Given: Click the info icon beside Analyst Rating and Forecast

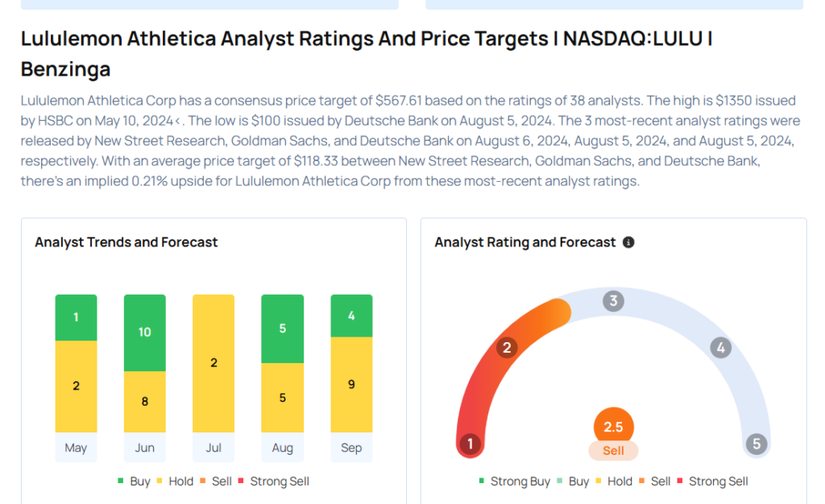Looking at the screenshot, I should pos(628,242).
